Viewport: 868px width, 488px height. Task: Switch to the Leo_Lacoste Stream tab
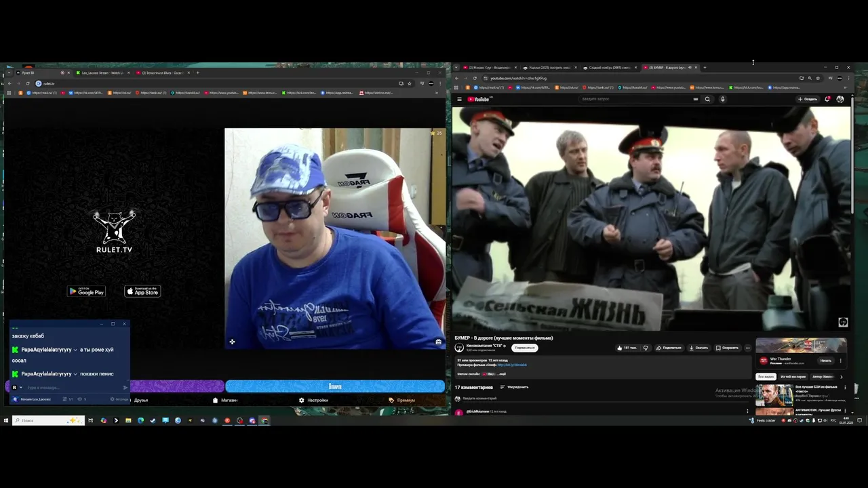tap(102, 73)
